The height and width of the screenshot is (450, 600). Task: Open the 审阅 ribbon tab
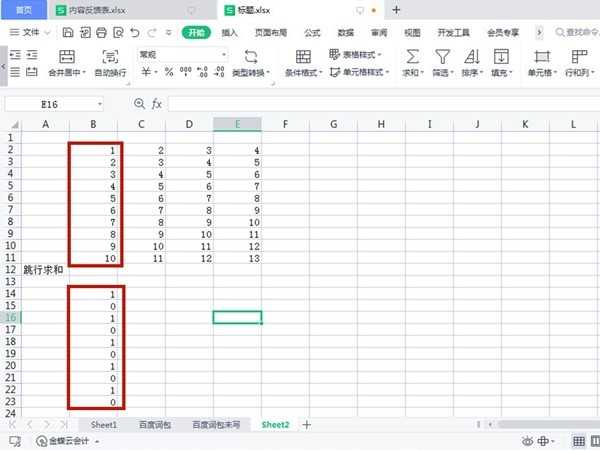point(379,33)
